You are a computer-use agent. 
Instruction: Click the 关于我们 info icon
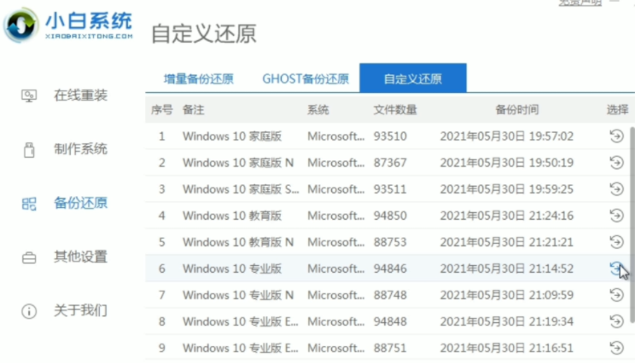29,311
